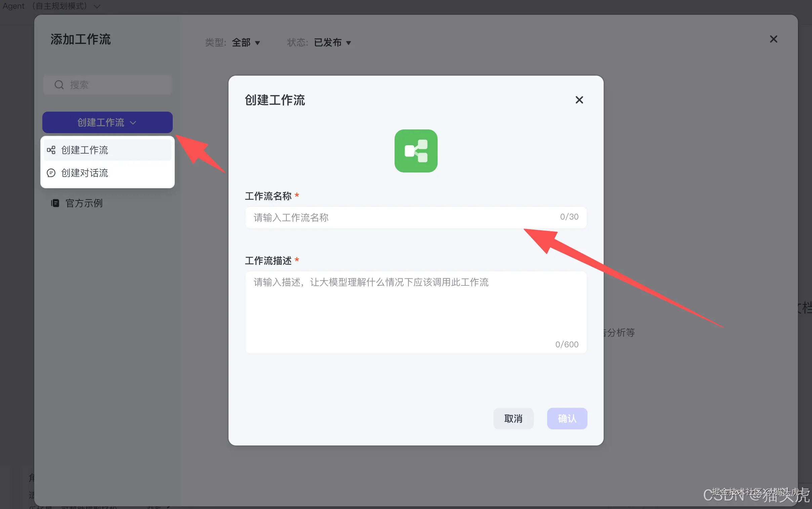Select 创建对话流 from the dropdown menu

[x=84, y=173]
